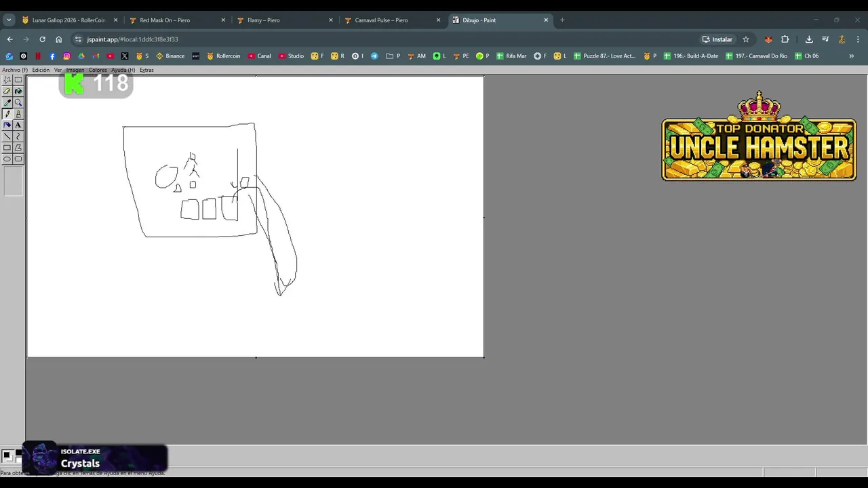Image resolution: width=868 pixels, height=488 pixels.
Task: Activate the Pick Color eyedropper tool
Action: (x=7, y=102)
